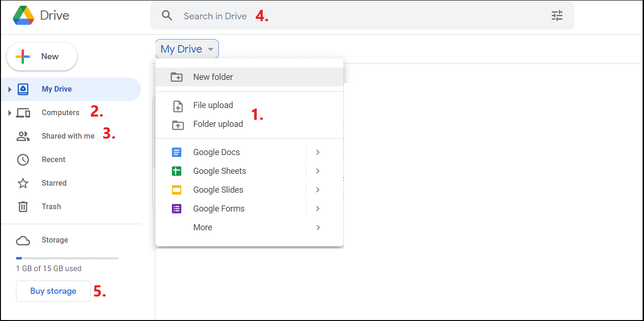Select the Google Slides icon

tap(177, 189)
